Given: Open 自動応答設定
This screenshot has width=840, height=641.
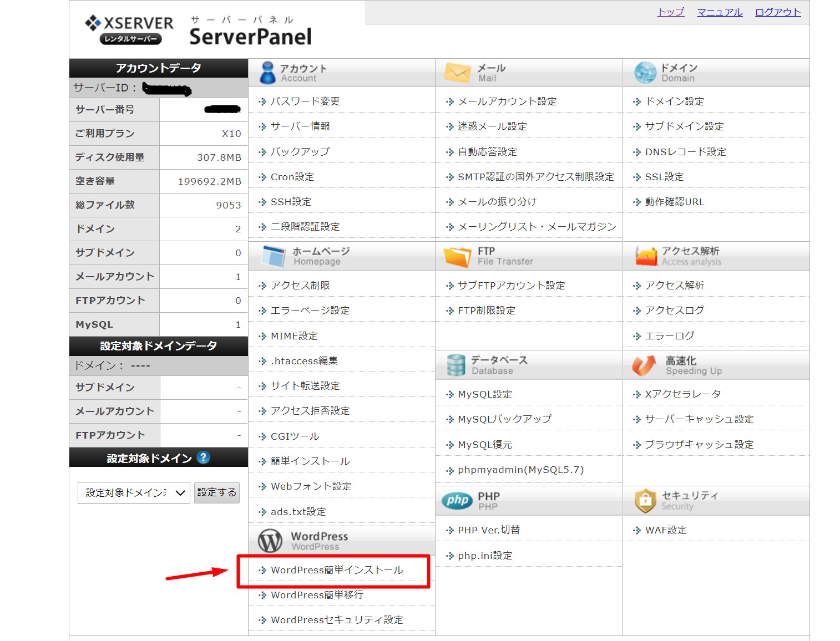Looking at the screenshot, I should (487, 152).
